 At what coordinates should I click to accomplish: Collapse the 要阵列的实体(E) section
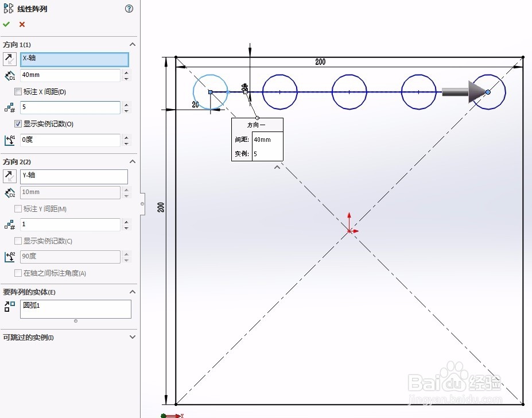133,292
